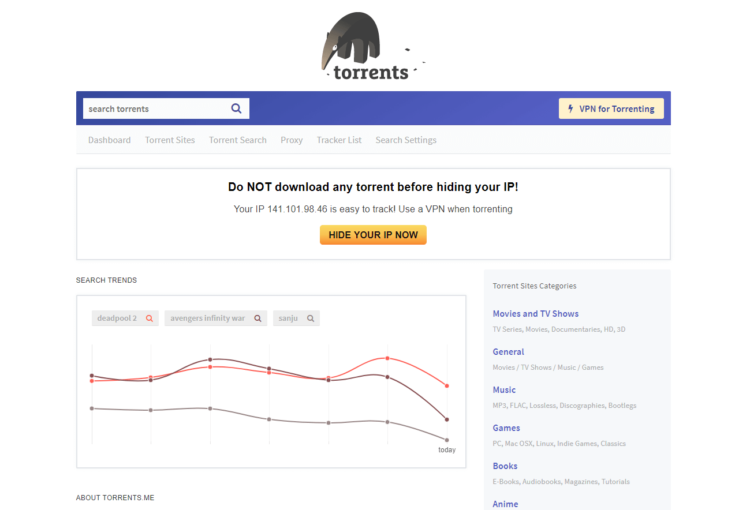Click the SEARCH TRENDS heading
Screen dimensions: 750x510
[106, 280]
